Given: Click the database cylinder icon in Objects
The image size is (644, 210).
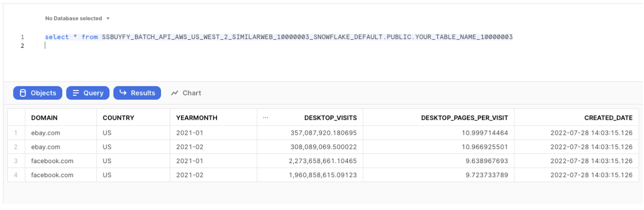Looking at the screenshot, I should (x=22, y=93).
